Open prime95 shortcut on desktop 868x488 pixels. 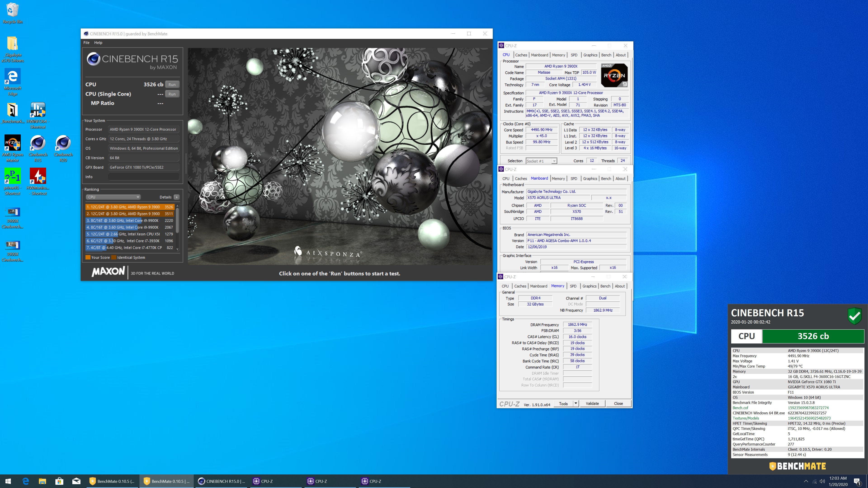[12, 181]
